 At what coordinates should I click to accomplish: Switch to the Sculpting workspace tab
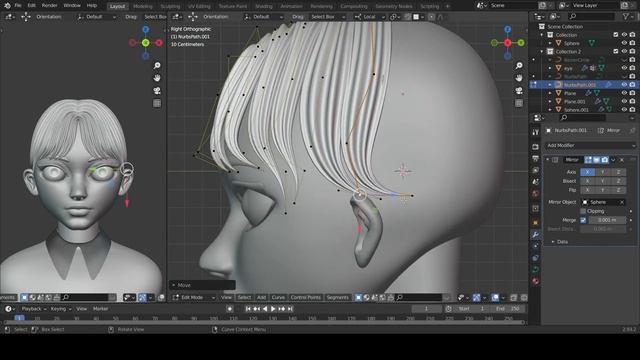170,6
